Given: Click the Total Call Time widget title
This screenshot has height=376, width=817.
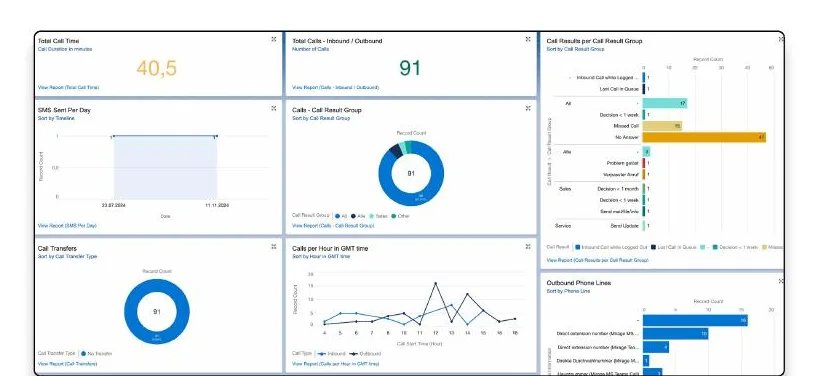Looking at the screenshot, I should tap(58, 41).
